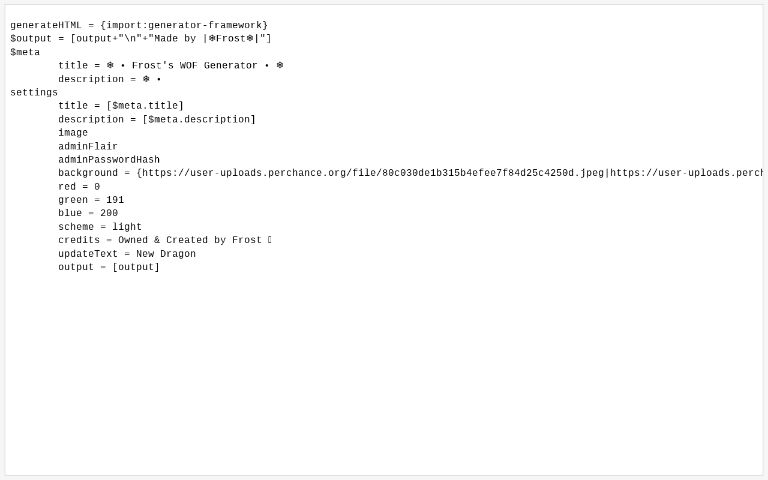Place cursor on title = [$meta.title]
The image size is (768, 480).
(121, 105)
